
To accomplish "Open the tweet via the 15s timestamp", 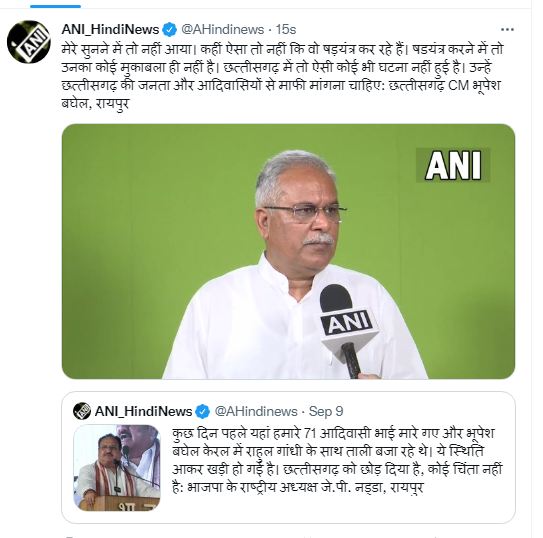I will (x=286, y=29).
